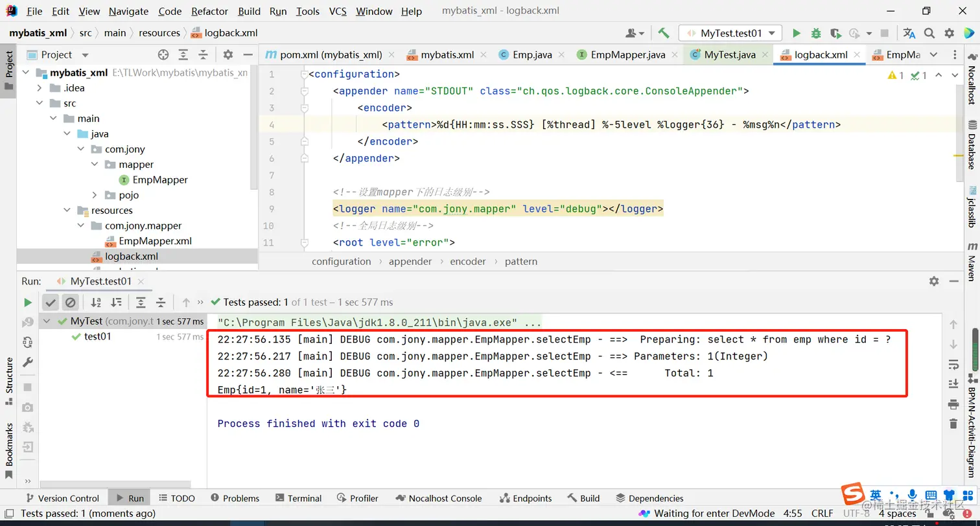Screen dimensions: 980x526
Task: Open the Database side panel
Action: tap(972, 144)
